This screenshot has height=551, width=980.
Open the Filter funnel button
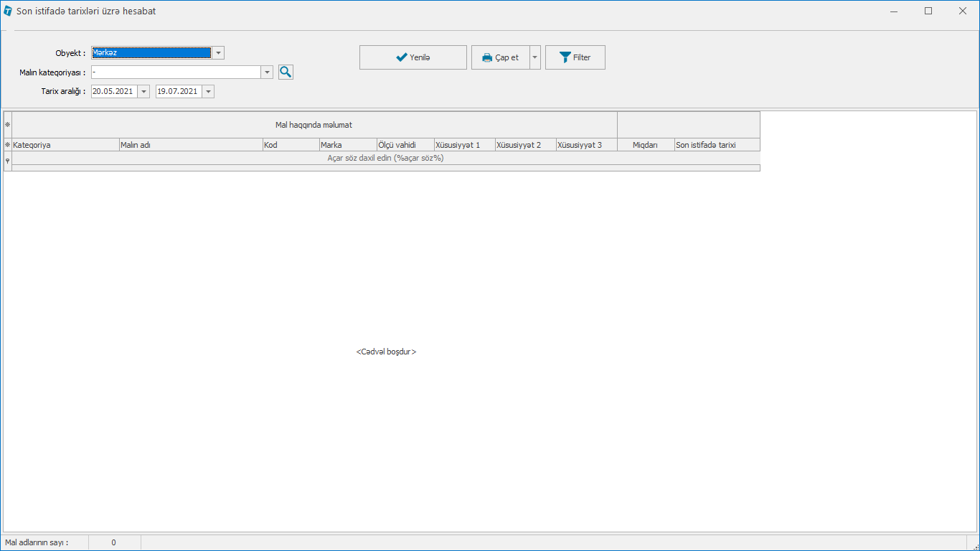tap(575, 57)
